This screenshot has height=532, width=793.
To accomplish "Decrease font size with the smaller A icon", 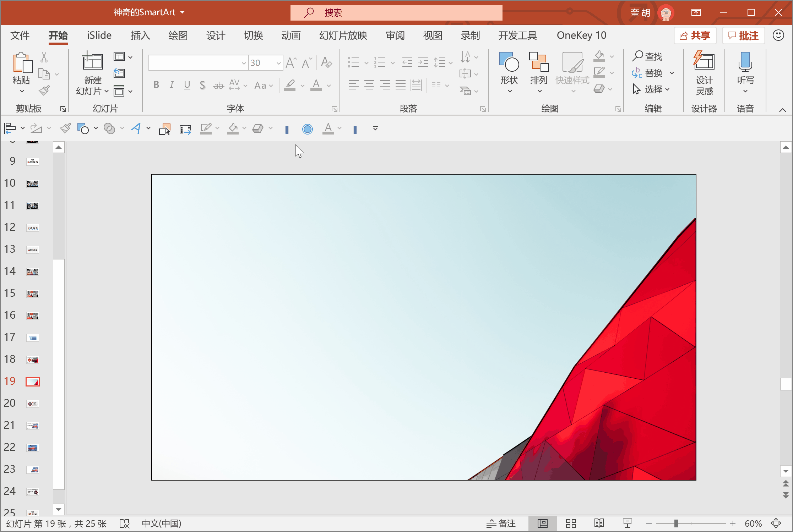I will tap(307, 63).
